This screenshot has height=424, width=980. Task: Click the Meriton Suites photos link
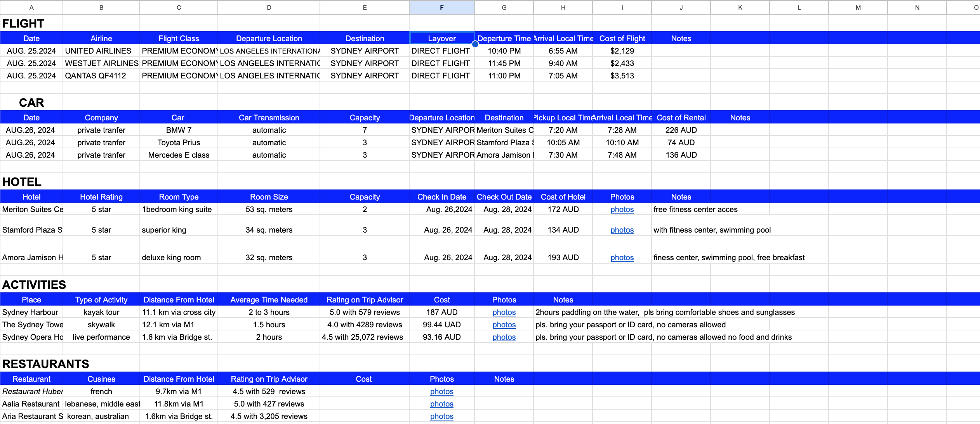[622, 209]
